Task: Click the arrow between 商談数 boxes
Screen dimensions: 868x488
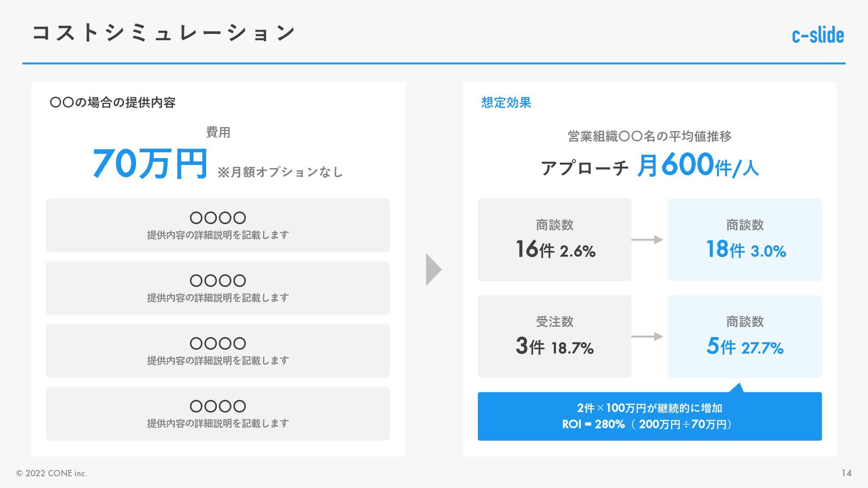Action: (647, 239)
